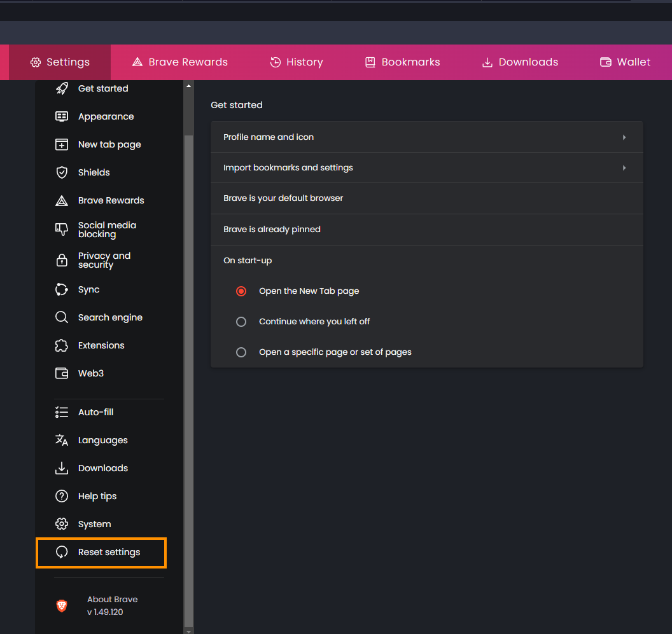Open Languages settings section

coord(103,441)
